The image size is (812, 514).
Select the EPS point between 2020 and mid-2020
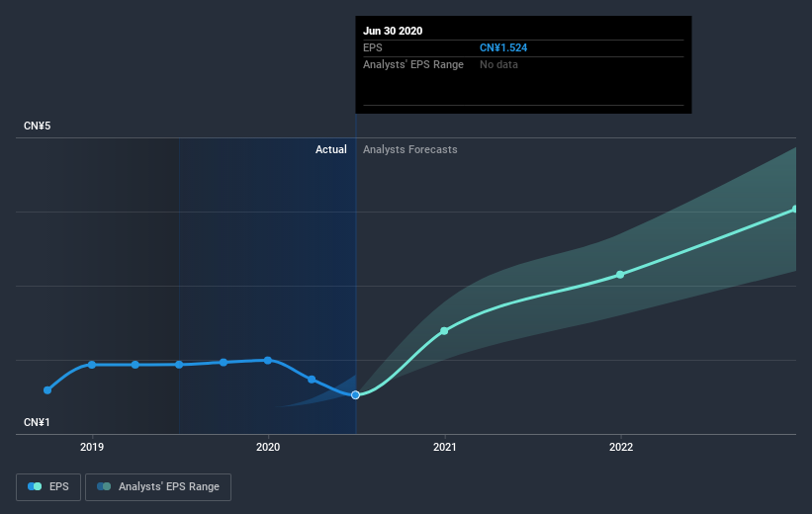312,380
